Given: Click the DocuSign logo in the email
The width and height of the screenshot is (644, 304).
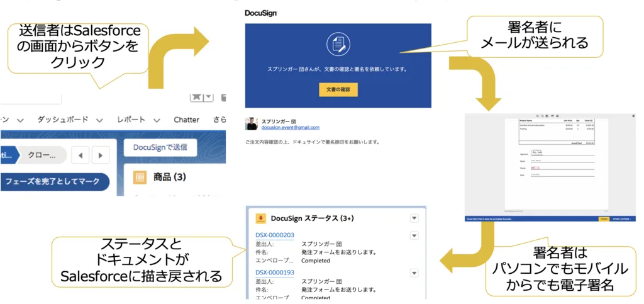Looking at the screenshot, I should [261, 13].
